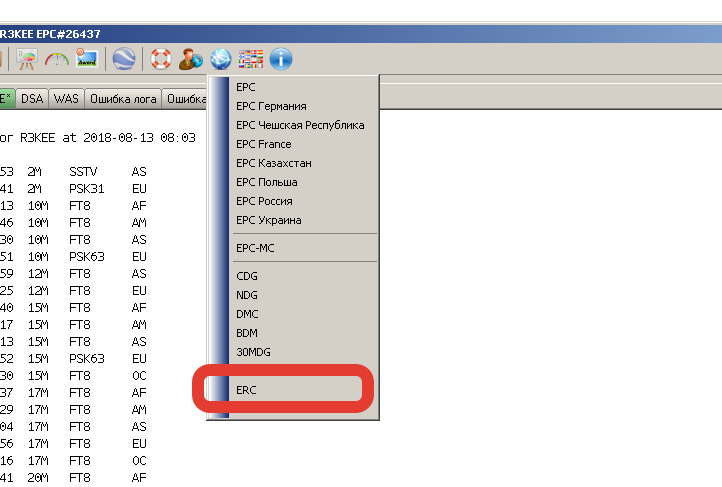Click the lifebuoy help icon
The width and height of the screenshot is (722, 487).
coord(161,59)
